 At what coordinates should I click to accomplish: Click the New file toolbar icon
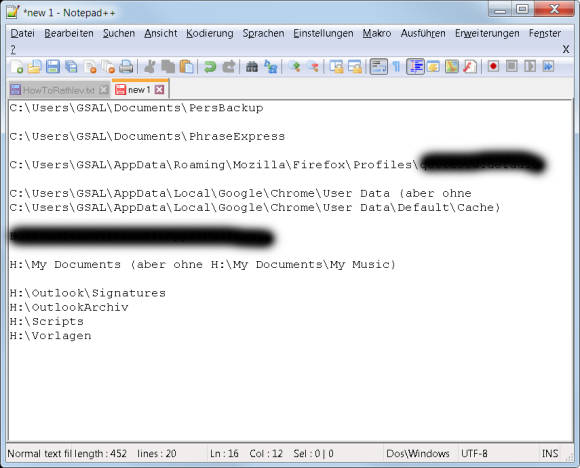(17, 67)
